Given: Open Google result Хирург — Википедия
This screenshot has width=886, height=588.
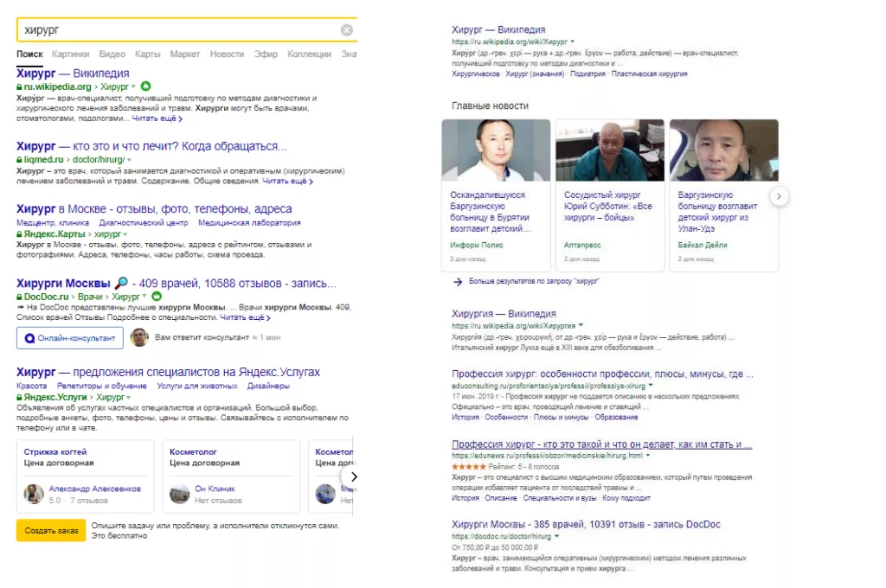Looking at the screenshot, I should pos(498,30).
